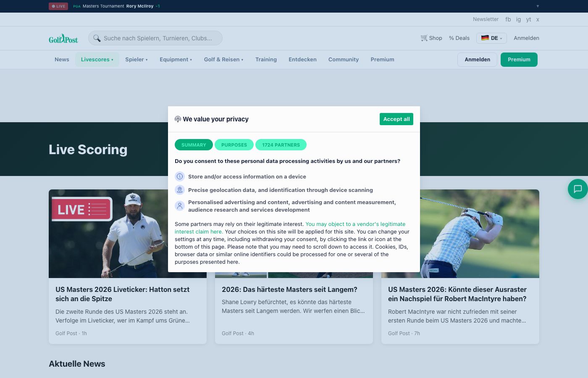The image size is (588, 378).
Task: Expand the top live ticker arrow
Action: 538,6
